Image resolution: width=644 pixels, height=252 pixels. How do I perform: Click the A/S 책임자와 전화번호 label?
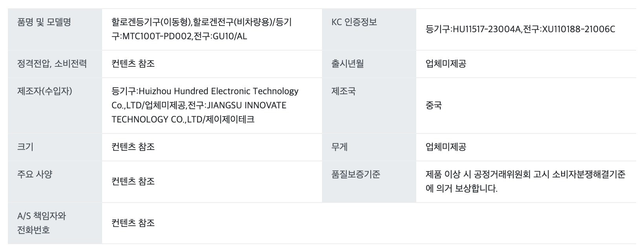(42, 223)
